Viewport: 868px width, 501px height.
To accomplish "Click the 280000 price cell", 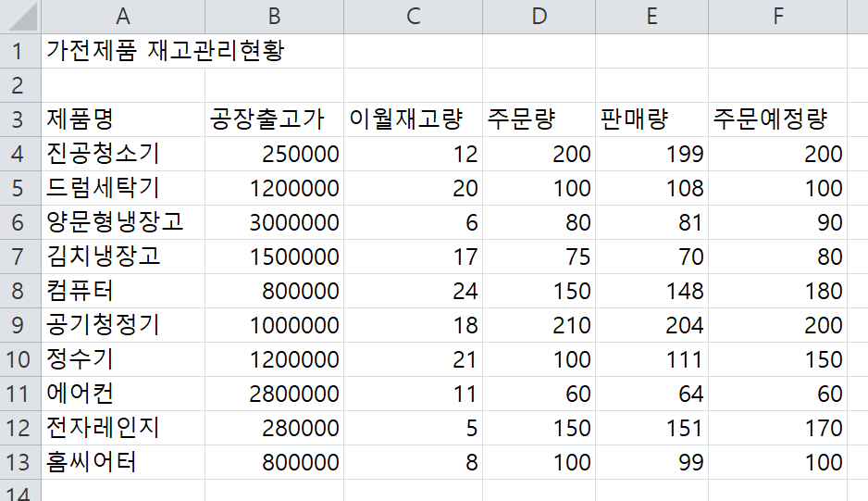I will coord(274,428).
